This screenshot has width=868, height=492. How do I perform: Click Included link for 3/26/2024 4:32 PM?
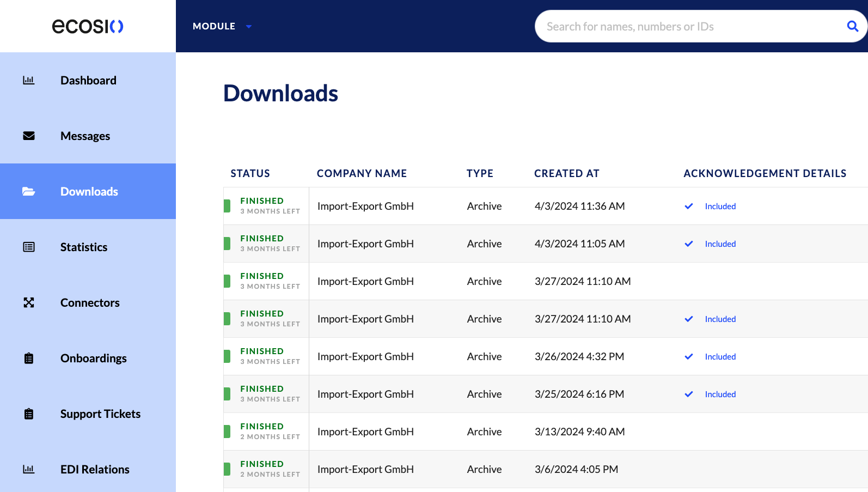click(720, 356)
